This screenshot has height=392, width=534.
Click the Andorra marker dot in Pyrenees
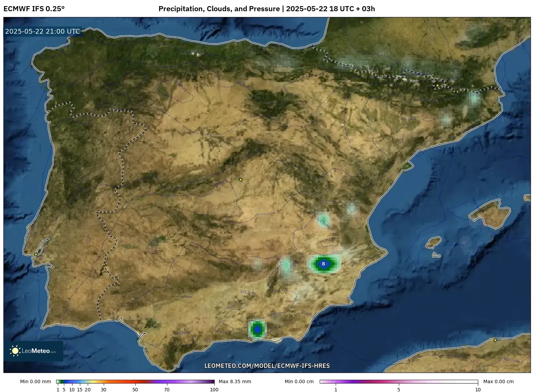pos(437,85)
